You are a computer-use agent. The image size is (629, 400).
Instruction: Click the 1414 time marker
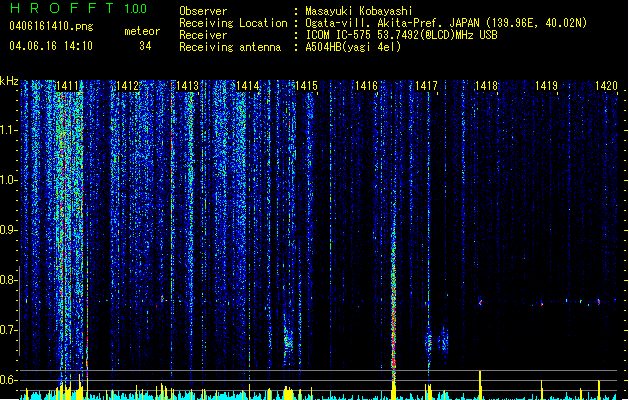pyautogui.click(x=247, y=86)
